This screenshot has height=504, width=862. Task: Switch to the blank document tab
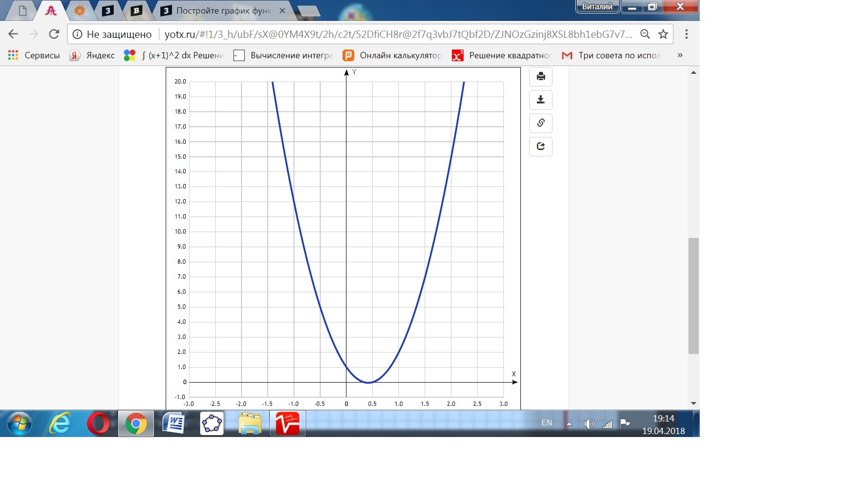pyautogui.click(x=22, y=10)
